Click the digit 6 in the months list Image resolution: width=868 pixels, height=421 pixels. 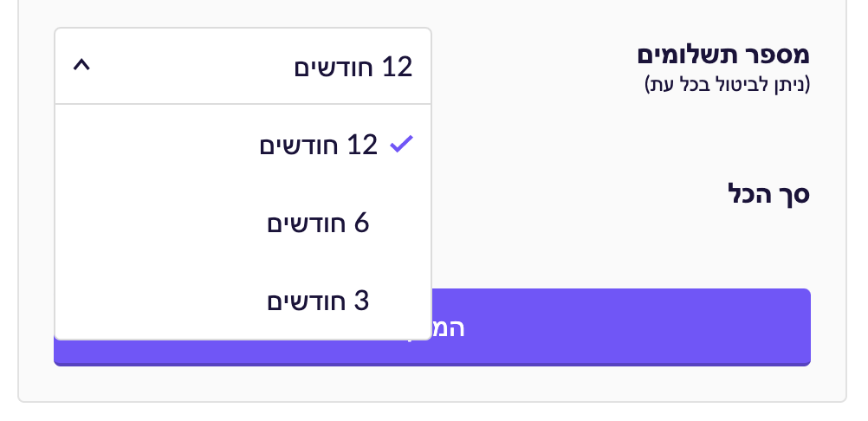click(361, 223)
